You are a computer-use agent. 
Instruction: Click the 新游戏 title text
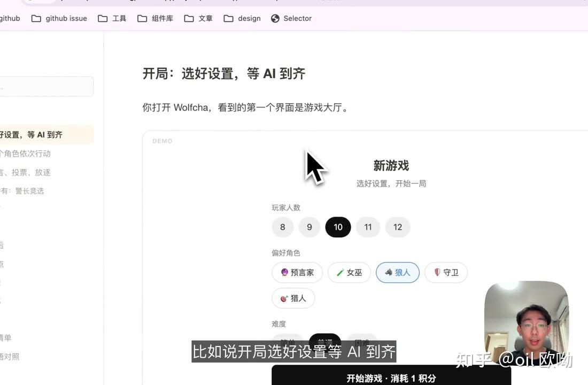(391, 165)
